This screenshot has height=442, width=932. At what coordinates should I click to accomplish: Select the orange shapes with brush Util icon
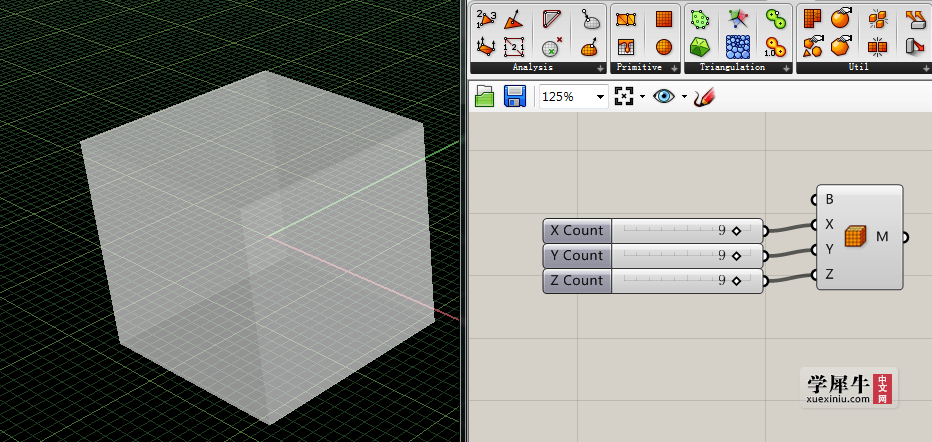click(813, 46)
